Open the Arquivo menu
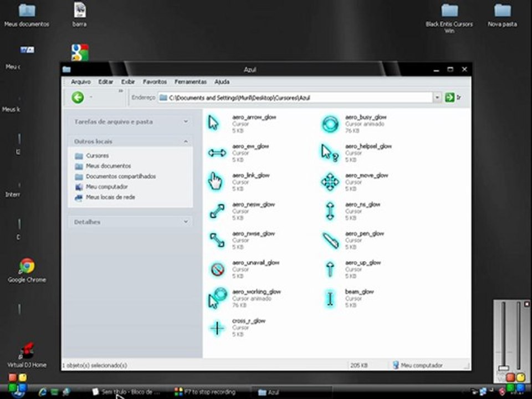Viewport: 532px width, 399px height. pos(80,82)
